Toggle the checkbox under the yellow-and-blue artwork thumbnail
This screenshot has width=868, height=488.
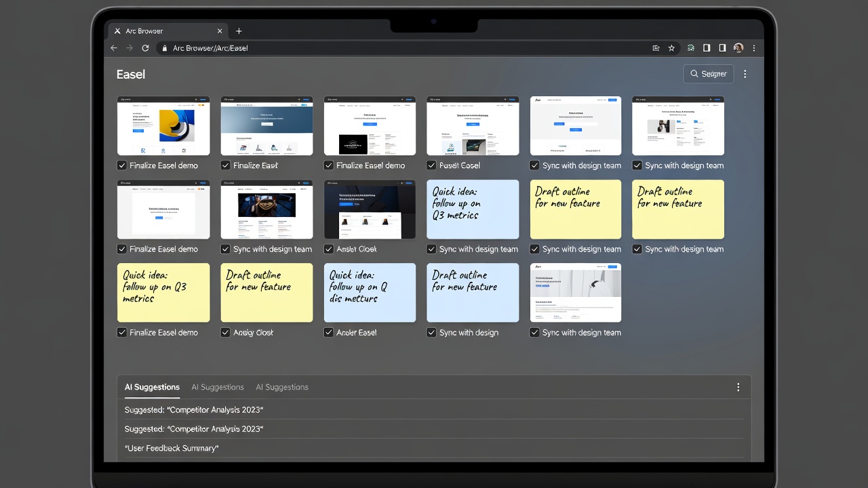coord(122,165)
